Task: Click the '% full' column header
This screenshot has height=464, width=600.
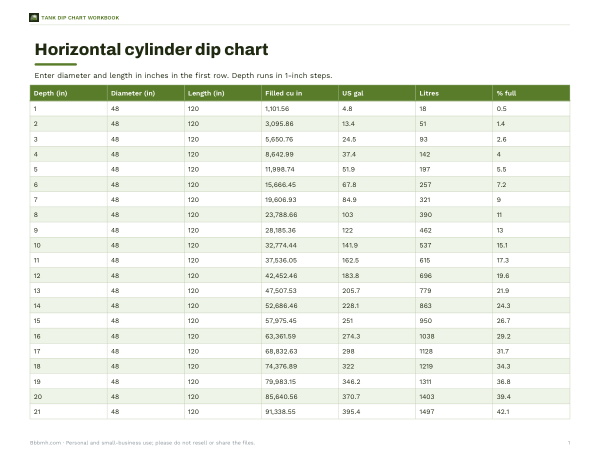Action: point(532,93)
